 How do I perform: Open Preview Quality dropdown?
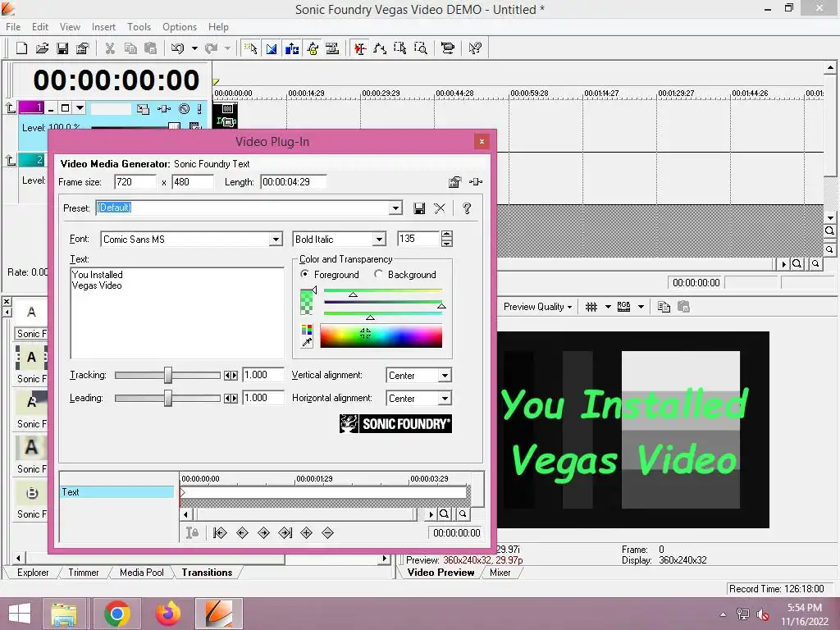coord(538,307)
